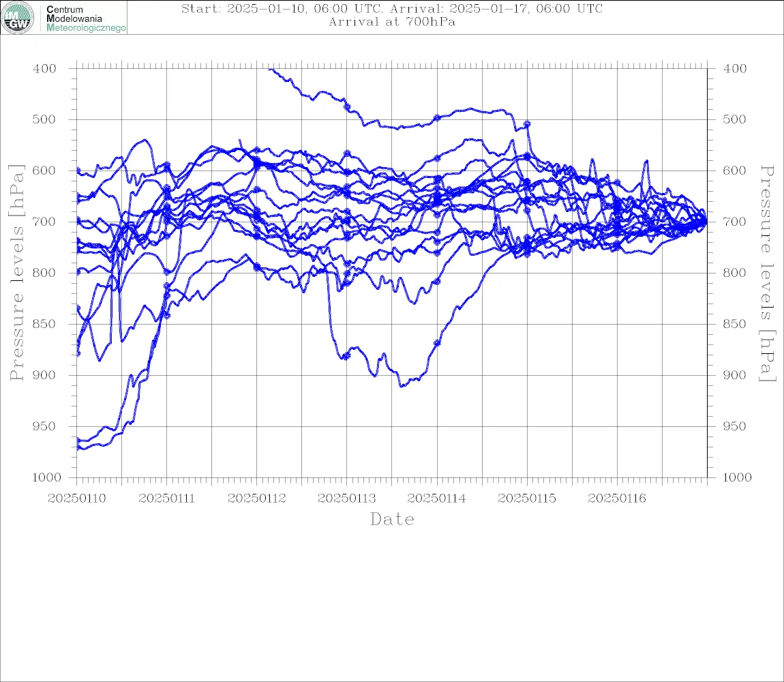Click the right axis 500 label
This screenshot has width=784, height=682.
(x=735, y=119)
